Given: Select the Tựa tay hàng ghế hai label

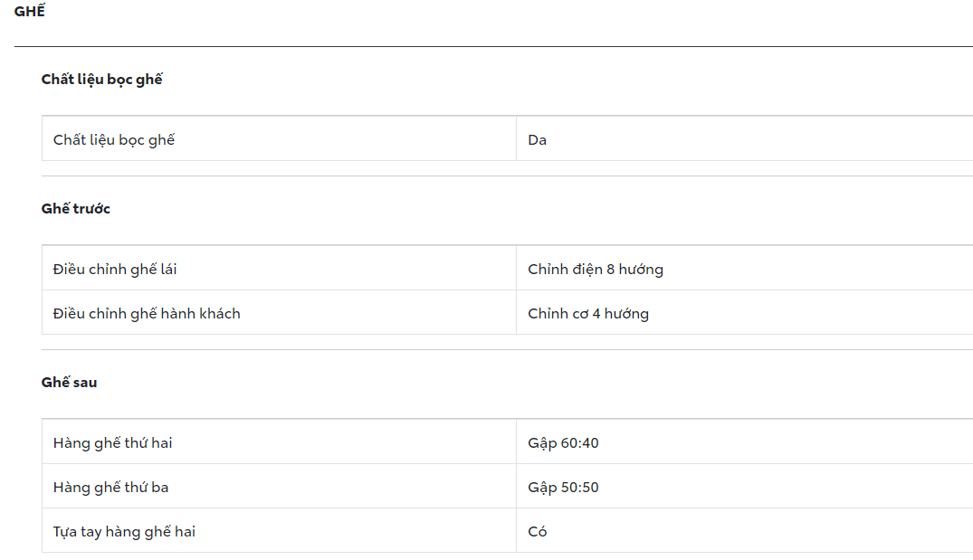Looking at the screenshot, I should (x=124, y=532).
